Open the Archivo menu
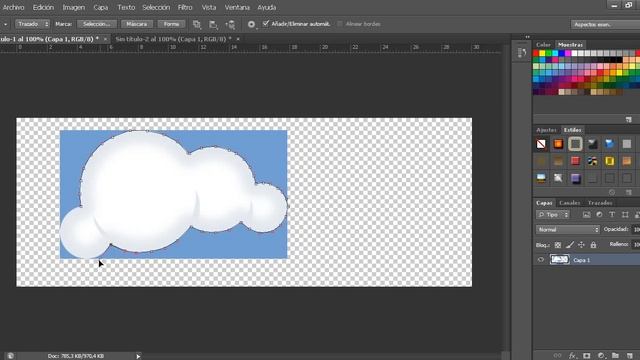Viewport: 640px width, 360px height. click(x=13, y=7)
